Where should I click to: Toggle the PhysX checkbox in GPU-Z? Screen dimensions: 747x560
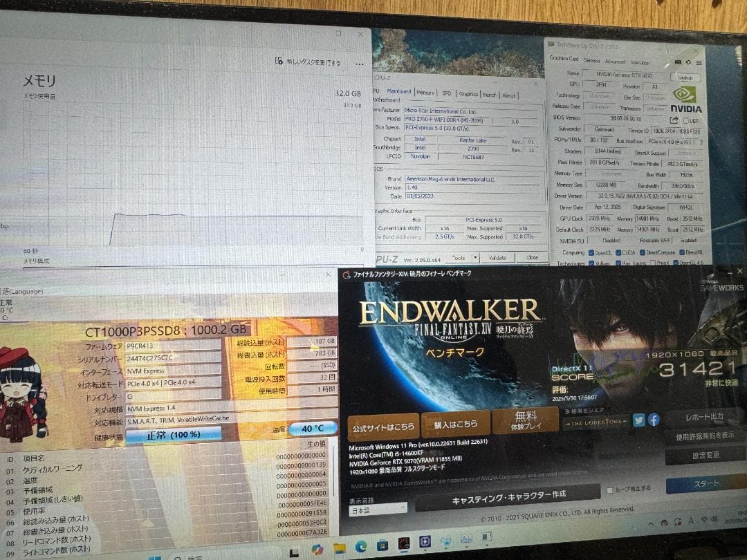point(653,263)
